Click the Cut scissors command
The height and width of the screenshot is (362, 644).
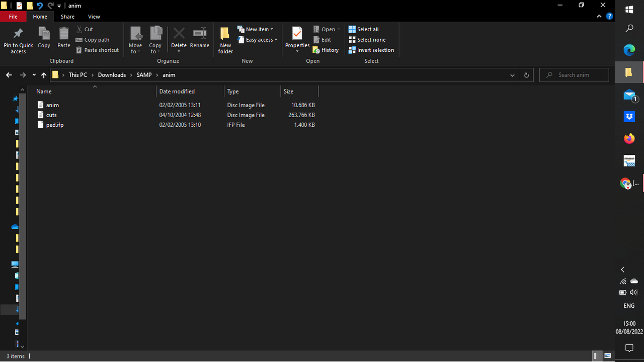click(x=85, y=29)
